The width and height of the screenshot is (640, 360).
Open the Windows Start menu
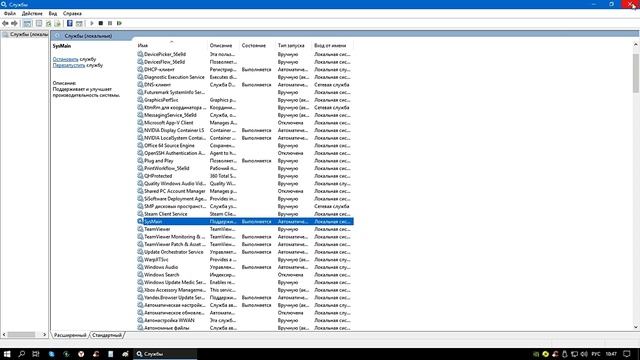[7, 354]
